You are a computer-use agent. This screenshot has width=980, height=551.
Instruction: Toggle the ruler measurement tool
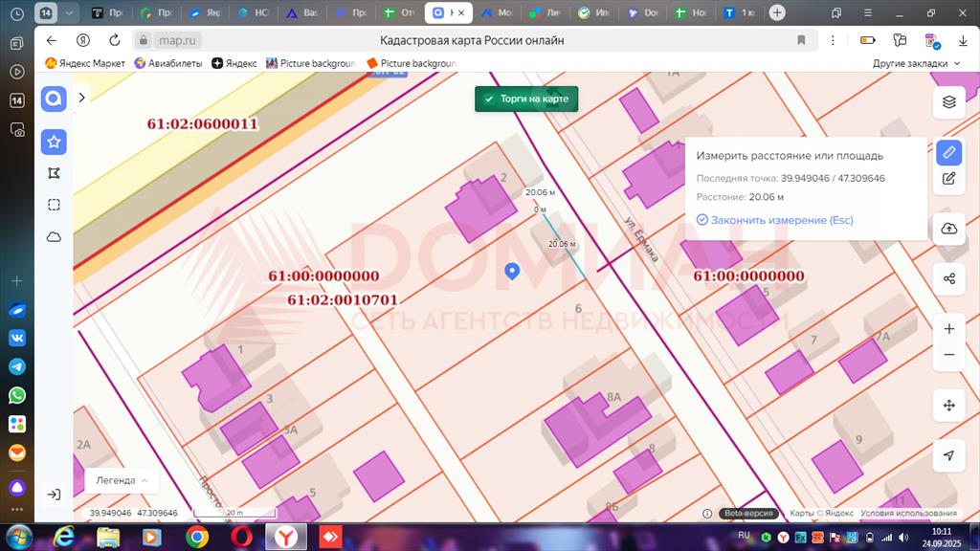pos(948,152)
